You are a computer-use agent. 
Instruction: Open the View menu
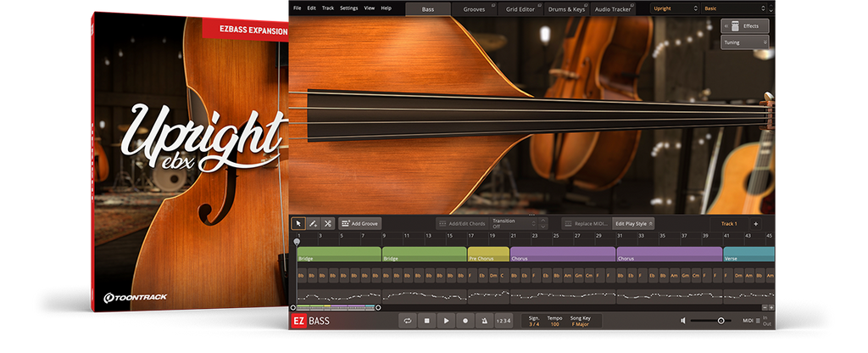click(370, 8)
